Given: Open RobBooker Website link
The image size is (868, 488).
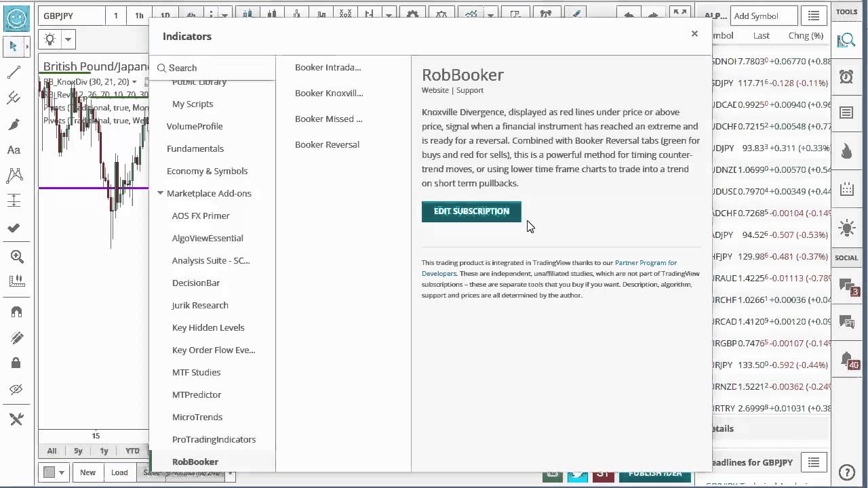Looking at the screenshot, I should tap(435, 90).
